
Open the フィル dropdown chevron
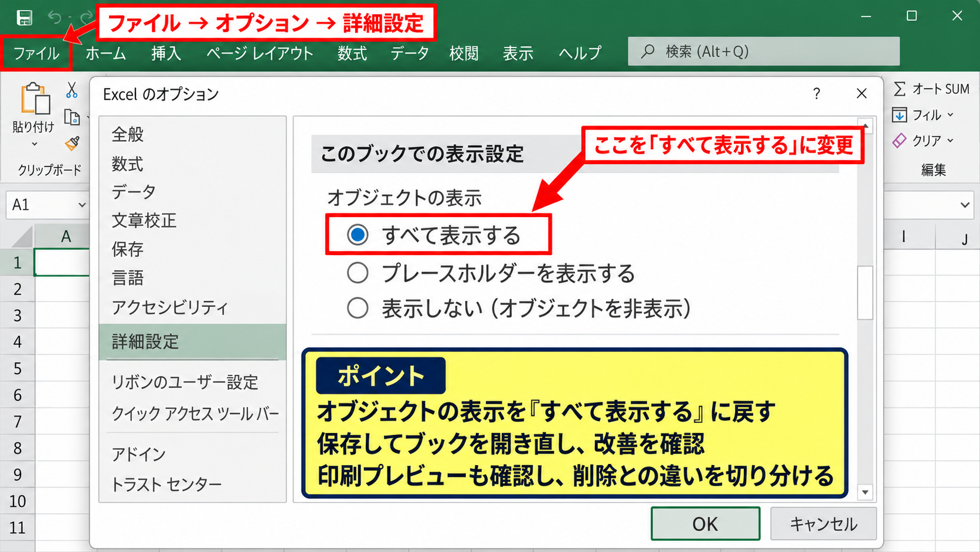950,115
